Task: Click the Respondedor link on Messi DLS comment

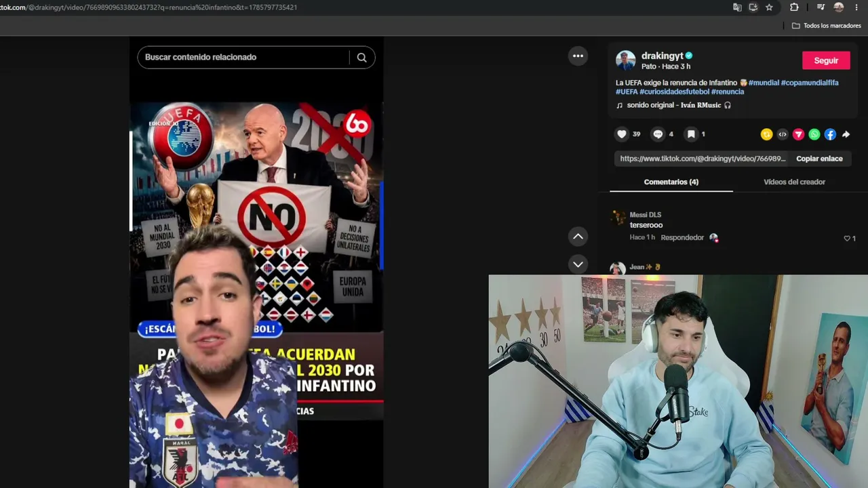Action: click(x=682, y=238)
